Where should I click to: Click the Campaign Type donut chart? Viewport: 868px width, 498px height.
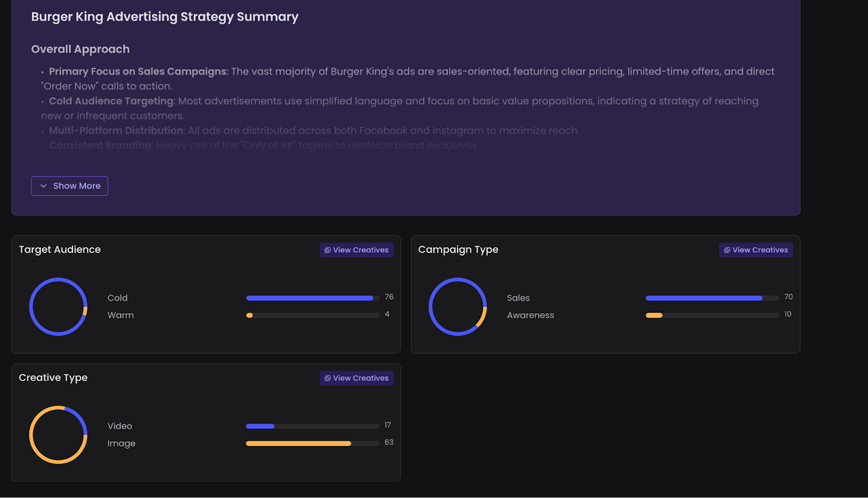(458, 306)
